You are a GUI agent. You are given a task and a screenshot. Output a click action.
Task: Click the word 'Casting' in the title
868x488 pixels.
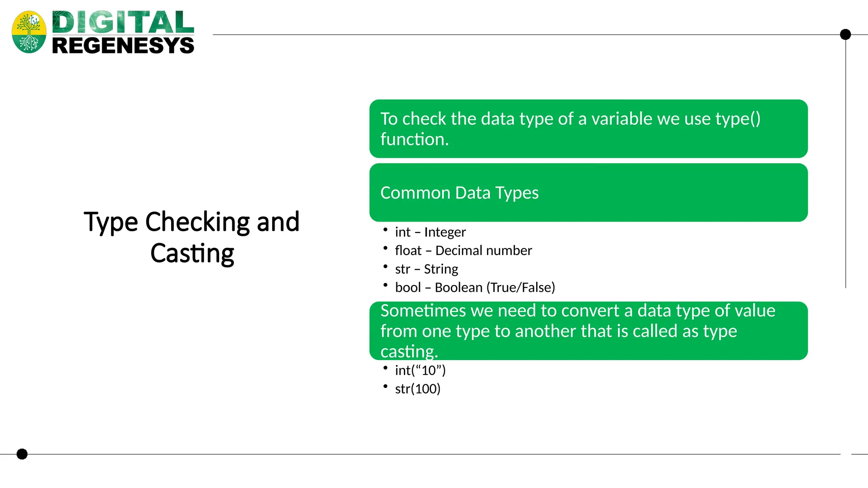pyautogui.click(x=192, y=253)
